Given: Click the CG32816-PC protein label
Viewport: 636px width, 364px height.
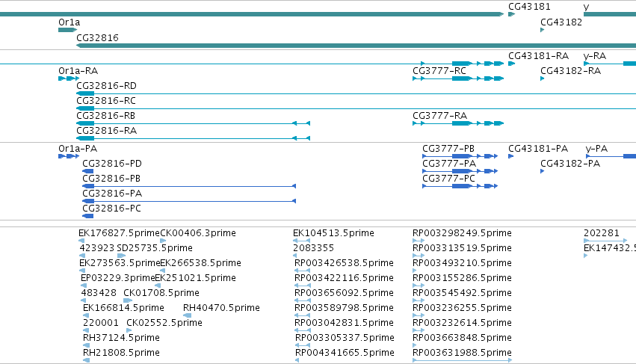Looking at the screenshot, I should [x=111, y=209].
